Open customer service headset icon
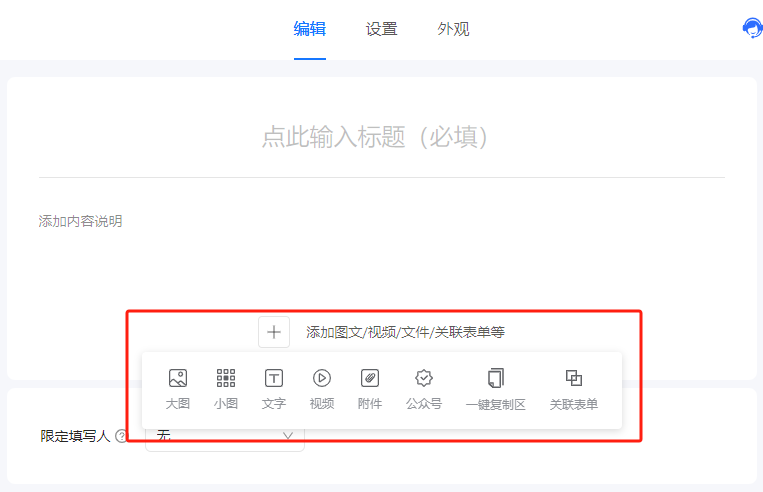Screen dimensions: 763x492 [752, 28]
